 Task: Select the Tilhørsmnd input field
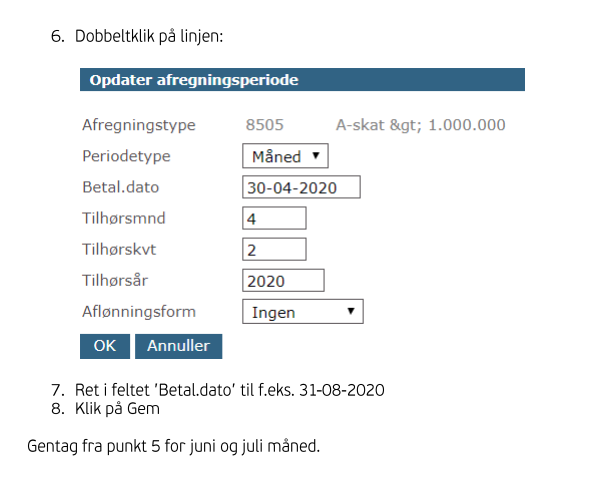[x=274, y=218]
